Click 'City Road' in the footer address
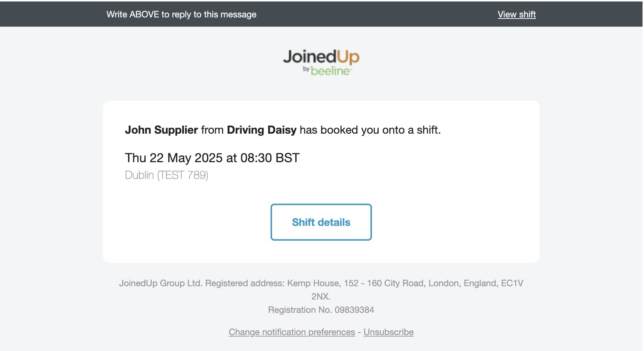The height and width of the screenshot is (351, 644). point(403,283)
